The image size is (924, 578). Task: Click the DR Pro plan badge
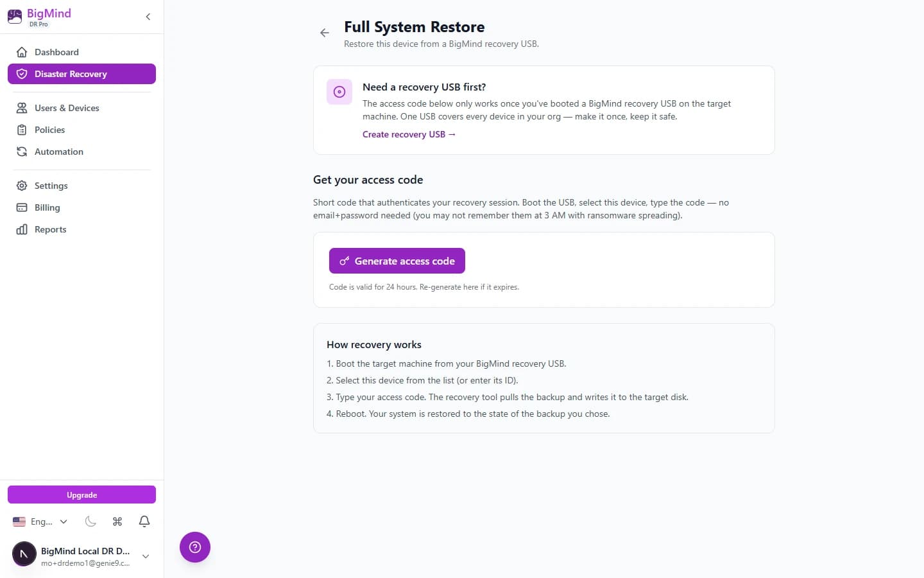pos(38,24)
